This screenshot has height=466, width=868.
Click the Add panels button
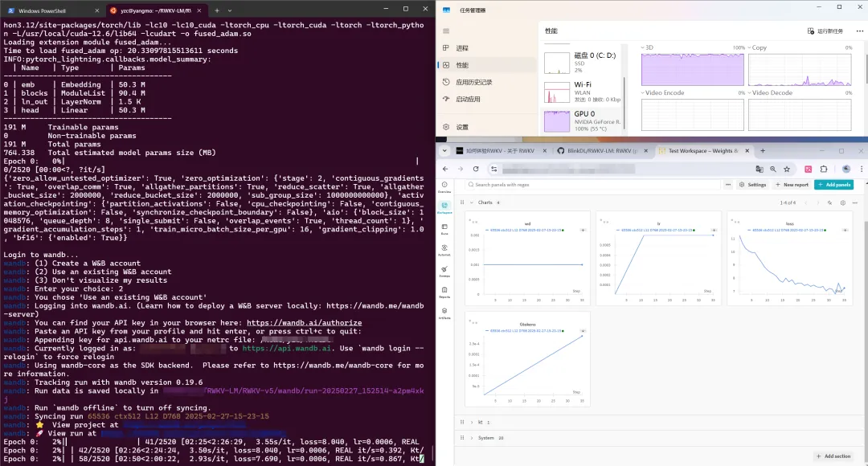point(833,185)
